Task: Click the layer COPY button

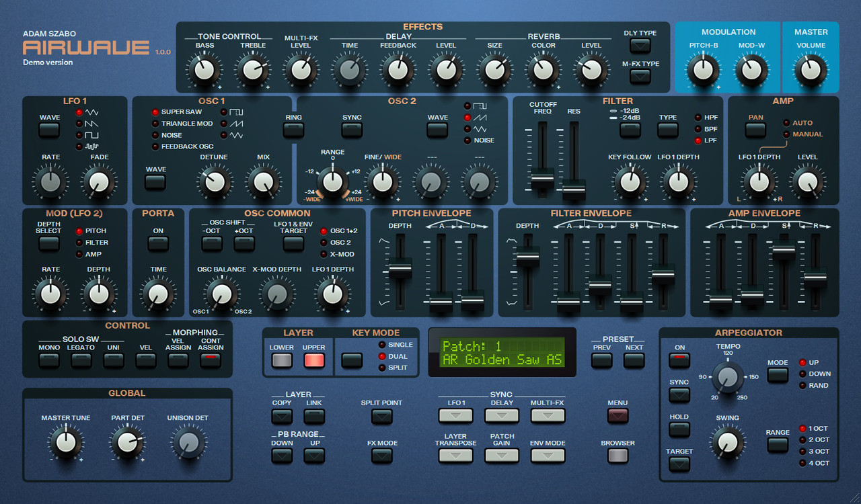Action: 282,417
